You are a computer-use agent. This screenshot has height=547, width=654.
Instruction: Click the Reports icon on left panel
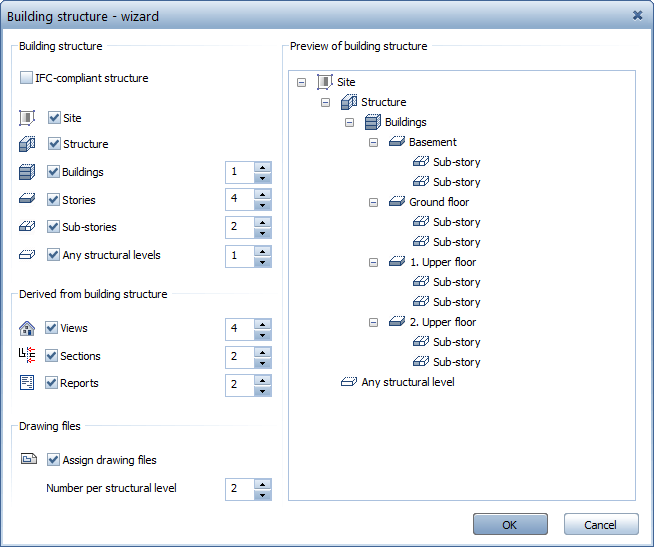28,383
